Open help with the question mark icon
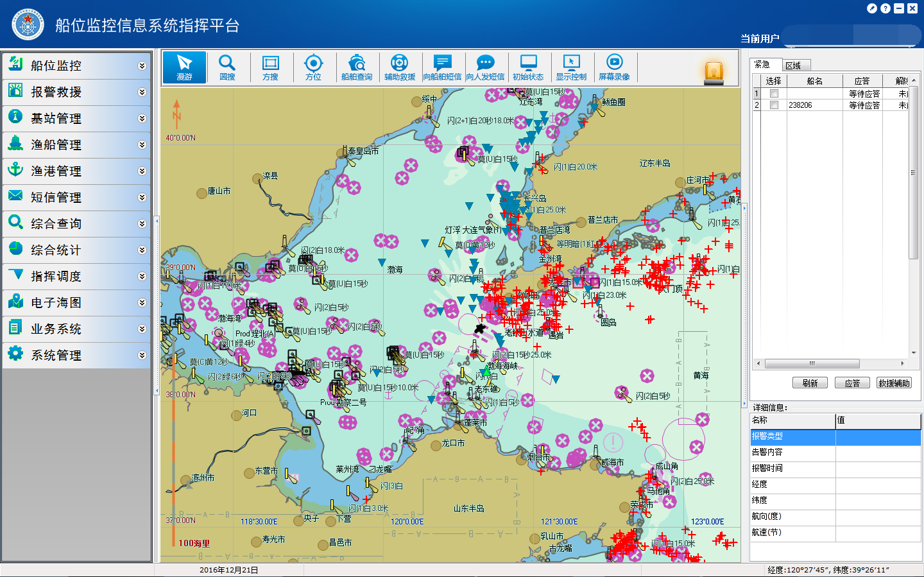The height and width of the screenshot is (577, 924). (886, 8)
